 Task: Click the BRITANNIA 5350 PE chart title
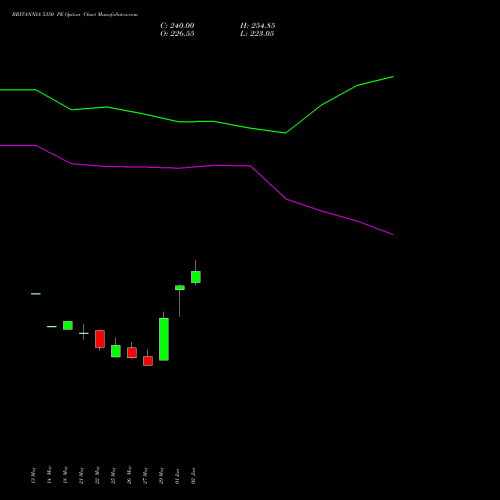coord(75,15)
